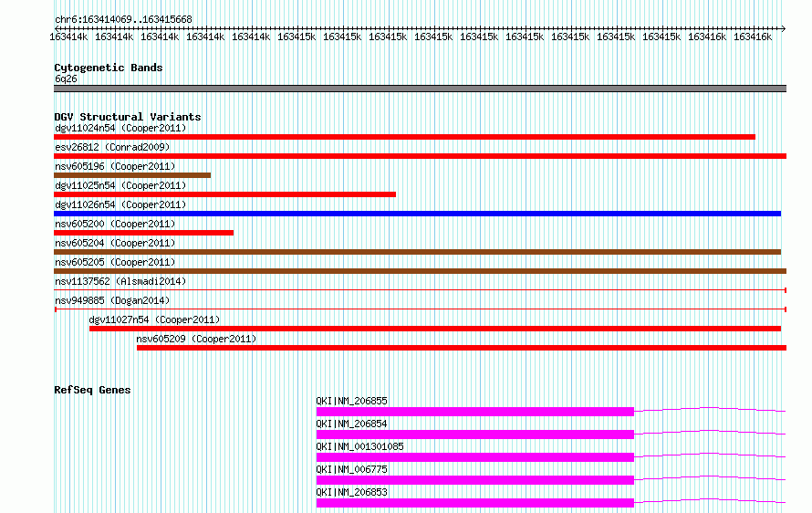
Task: Click the intron line of QKI|NM_206855
Action: click(710, 408)
